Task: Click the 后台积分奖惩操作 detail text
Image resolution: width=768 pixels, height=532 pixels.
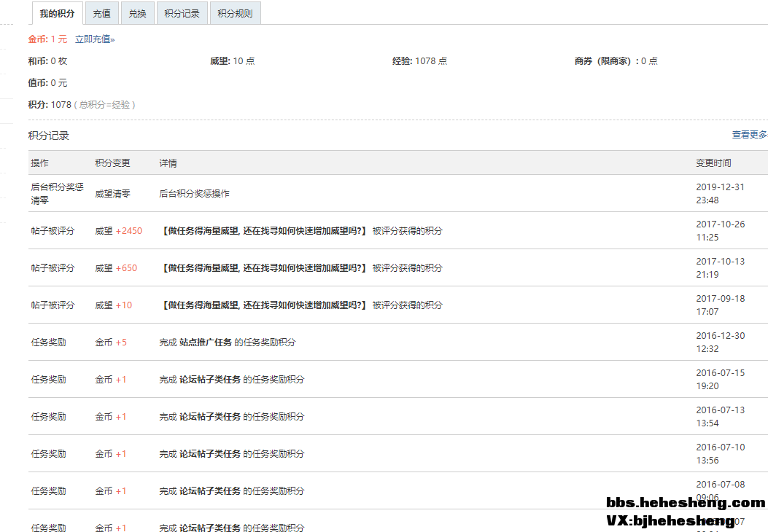Action: coord(194,194)
